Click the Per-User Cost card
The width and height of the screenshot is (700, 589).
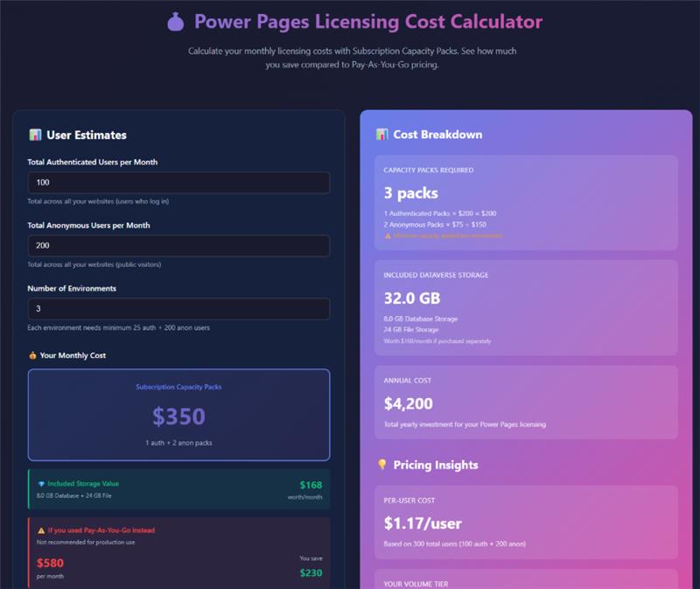[526, 522]
